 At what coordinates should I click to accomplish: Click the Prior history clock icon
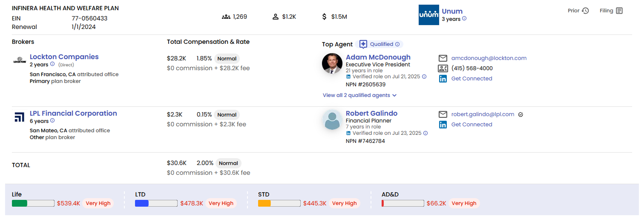coord(585,11)
